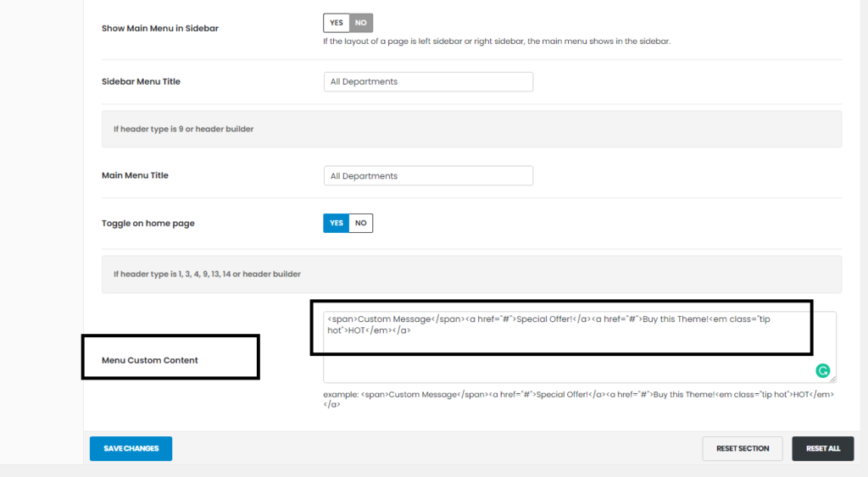The width and height of the screenshot is (868, 477).
Task: Click the Reset Section button
Action: tap(742, 449)
